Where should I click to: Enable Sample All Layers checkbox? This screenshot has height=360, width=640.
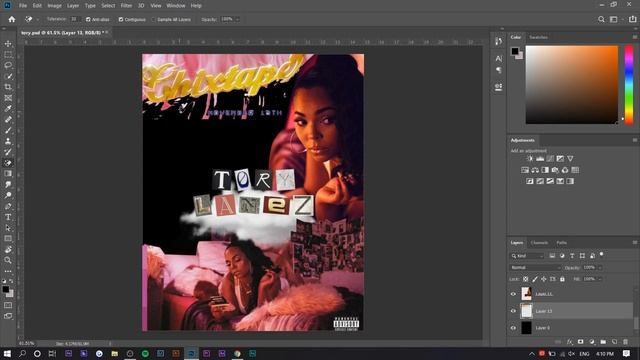(154, 19)
